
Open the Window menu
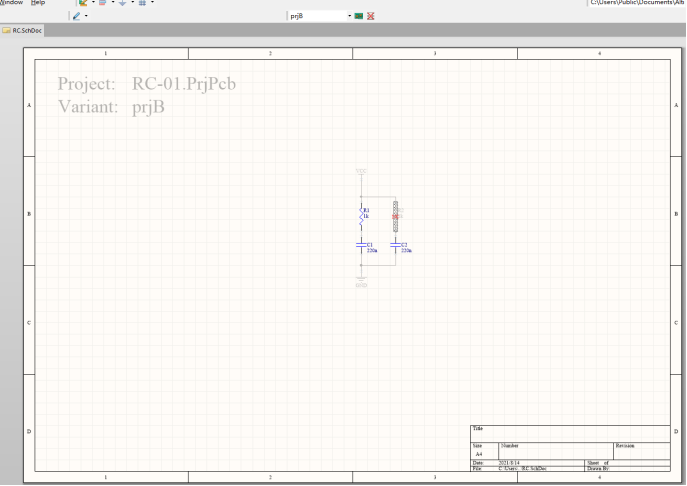point(11,3)
